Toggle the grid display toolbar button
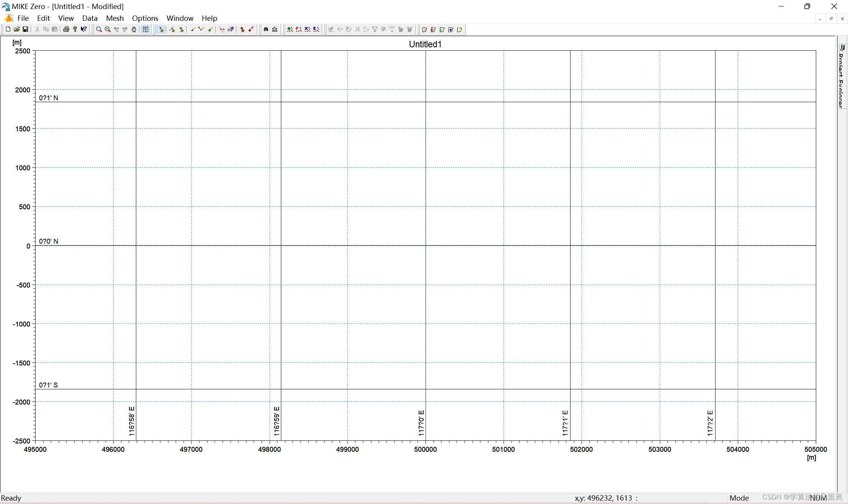Screen dimensions: 848x504 pos(146,30)
